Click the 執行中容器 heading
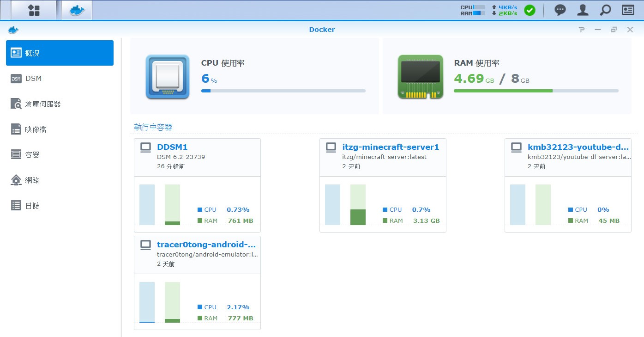This screenshot has height=337, width=644. pos(153,127)
